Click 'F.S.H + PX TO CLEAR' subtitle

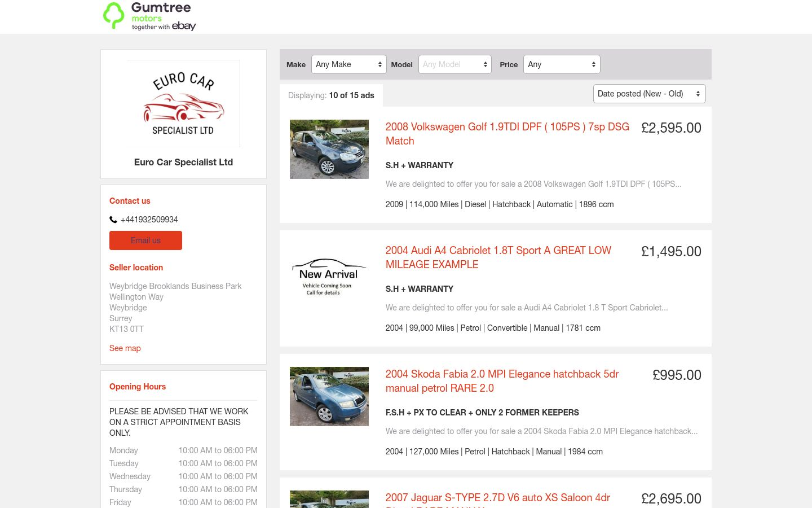point(482,413)
